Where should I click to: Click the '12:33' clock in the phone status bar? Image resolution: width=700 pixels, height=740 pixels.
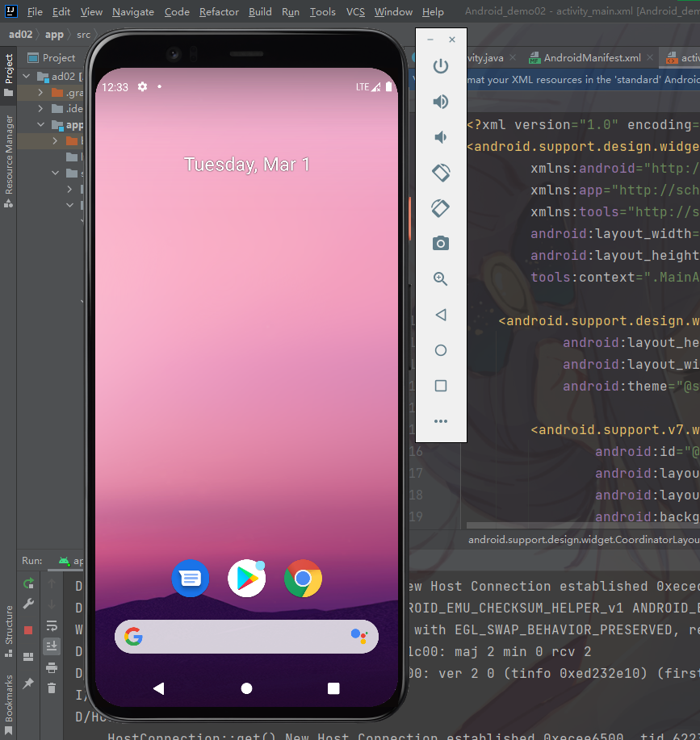115,87
